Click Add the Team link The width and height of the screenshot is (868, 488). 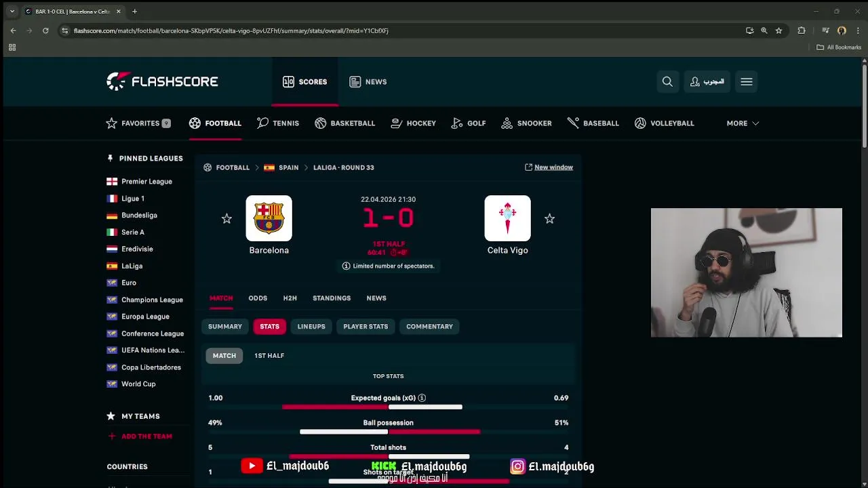pos(140,436)
